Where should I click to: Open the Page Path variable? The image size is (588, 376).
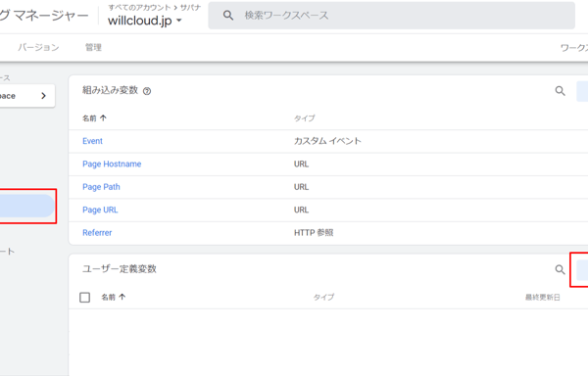101,187
